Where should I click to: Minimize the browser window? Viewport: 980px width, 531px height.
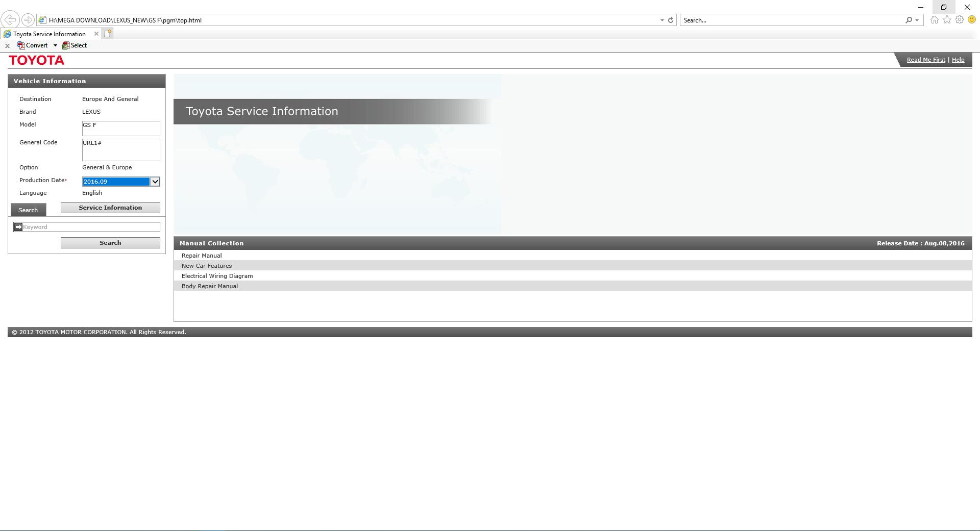[x=921, y=7]
